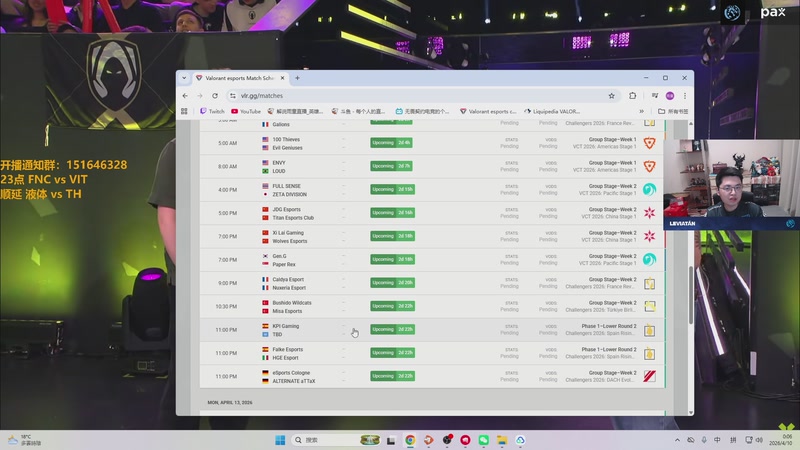This screenshot has width=800, height=450.
Task: Open the FULL SENSE vs ZETA DIVISION match
Action: tap(432, 190)
